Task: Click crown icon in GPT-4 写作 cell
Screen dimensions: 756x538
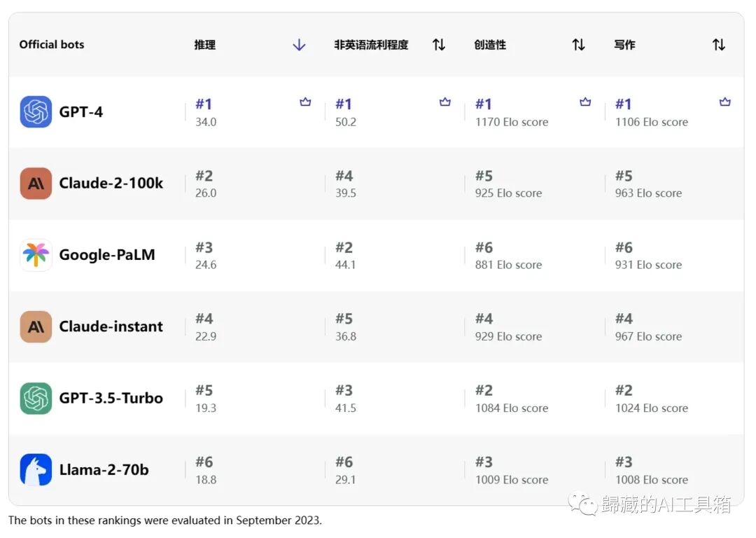Action: coord(724,102)
